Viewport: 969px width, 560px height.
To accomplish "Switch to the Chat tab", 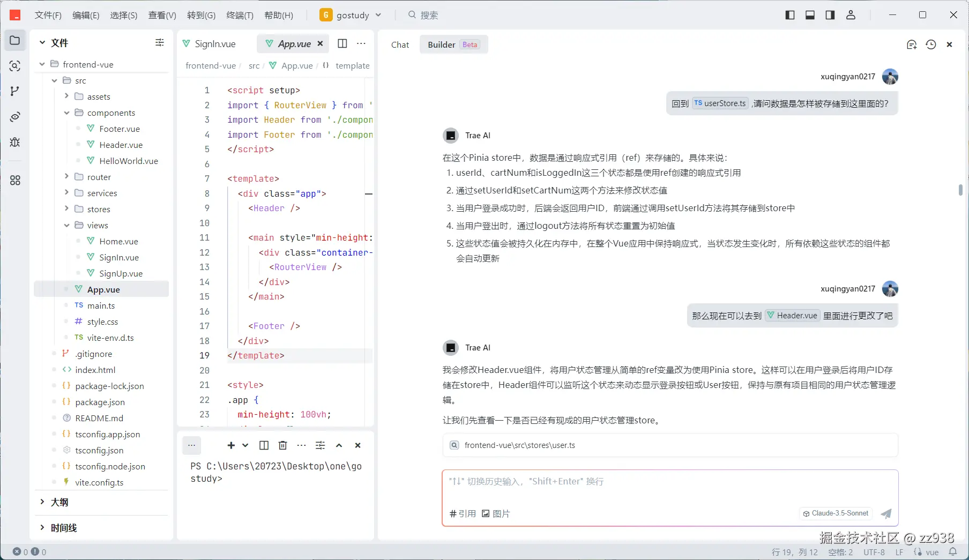I will 400,44.
